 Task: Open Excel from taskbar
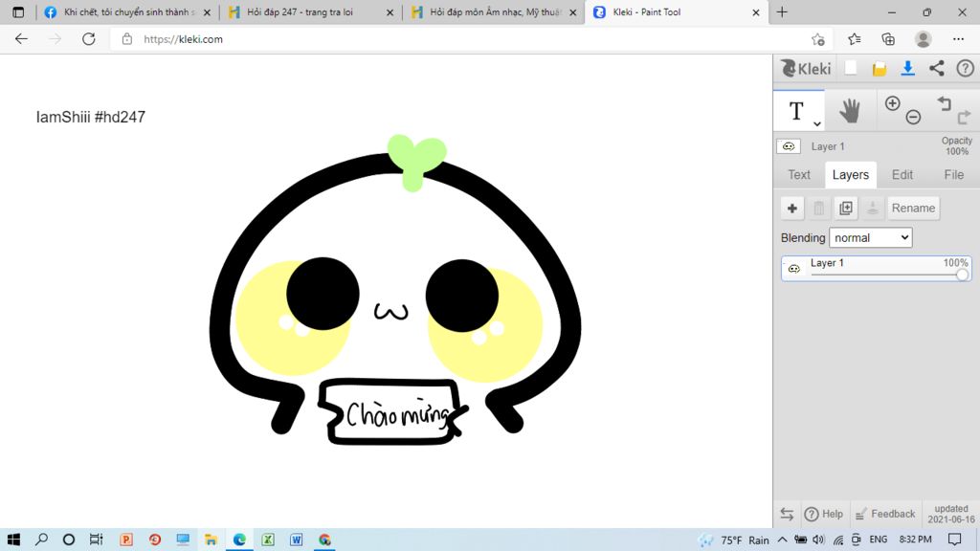pos(268,540)
